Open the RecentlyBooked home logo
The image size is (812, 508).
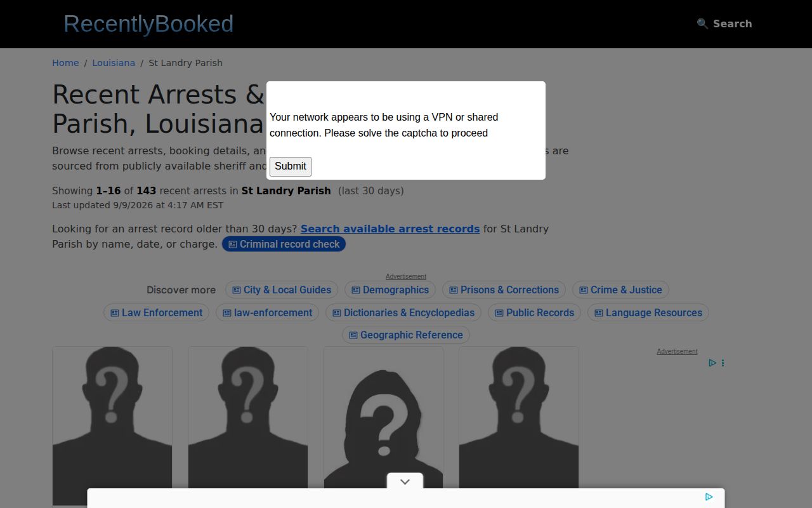pos(148,23)
